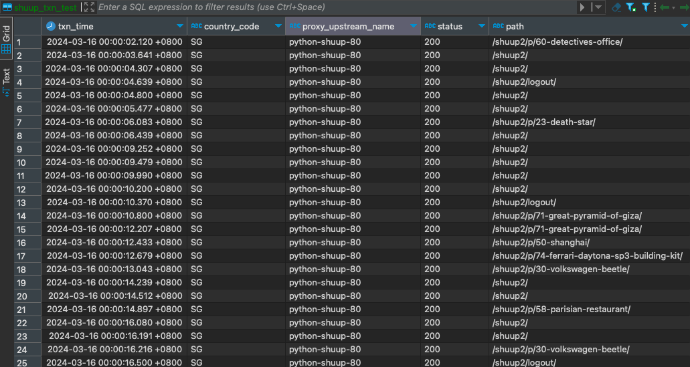Click SG country code in row 10
This screenshot has width=690, height=367.
click(x=236, y=162)
